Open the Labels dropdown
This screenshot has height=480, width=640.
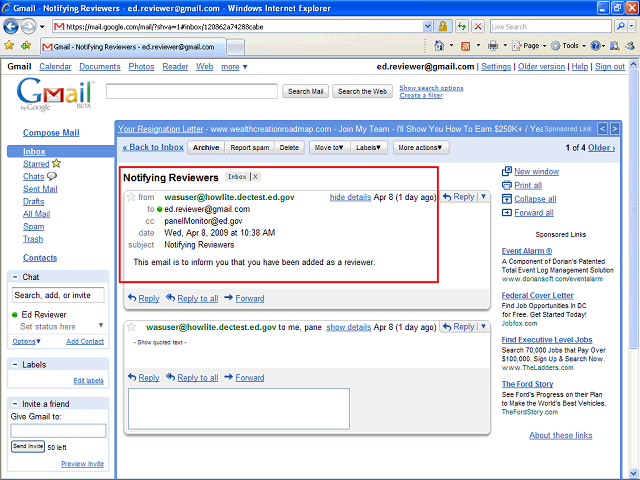pos(368,148)
